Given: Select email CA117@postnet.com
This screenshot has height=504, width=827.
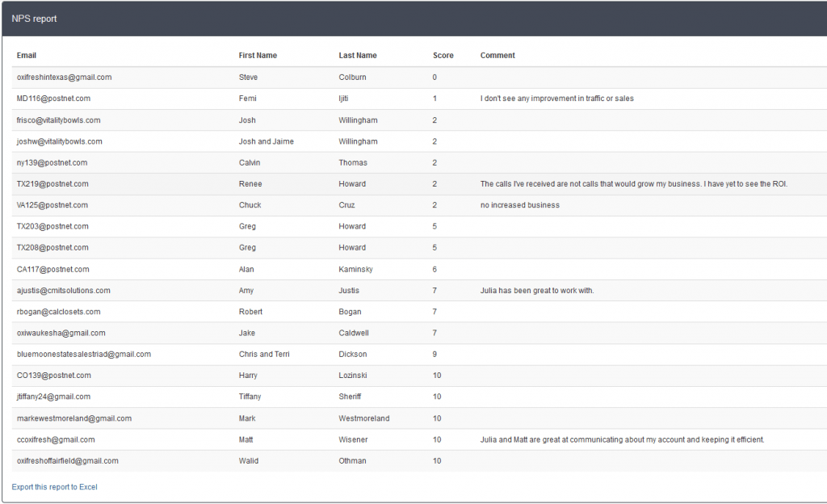Looking at the screenshot, I should 52,270.
